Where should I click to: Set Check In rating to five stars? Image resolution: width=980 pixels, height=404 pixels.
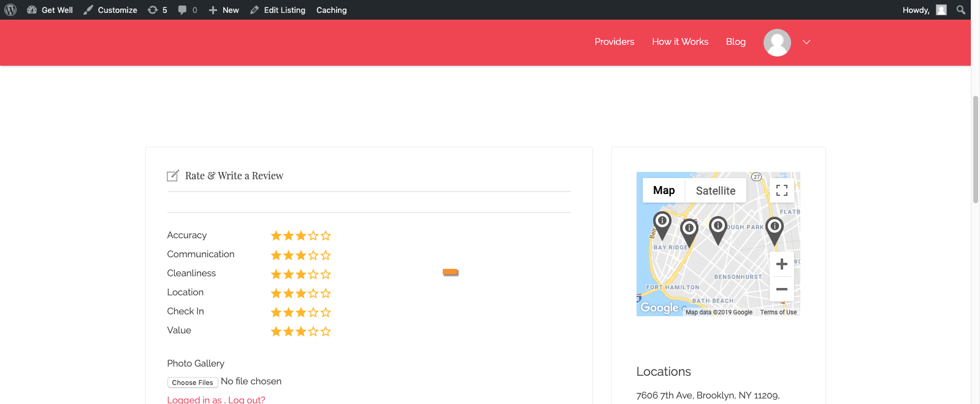[326, 312]
